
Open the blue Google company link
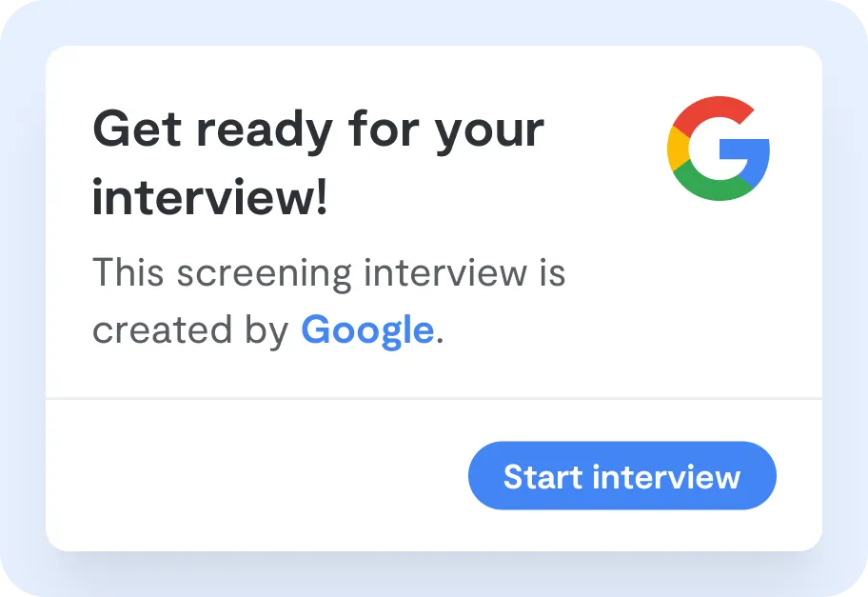(367, 330)
